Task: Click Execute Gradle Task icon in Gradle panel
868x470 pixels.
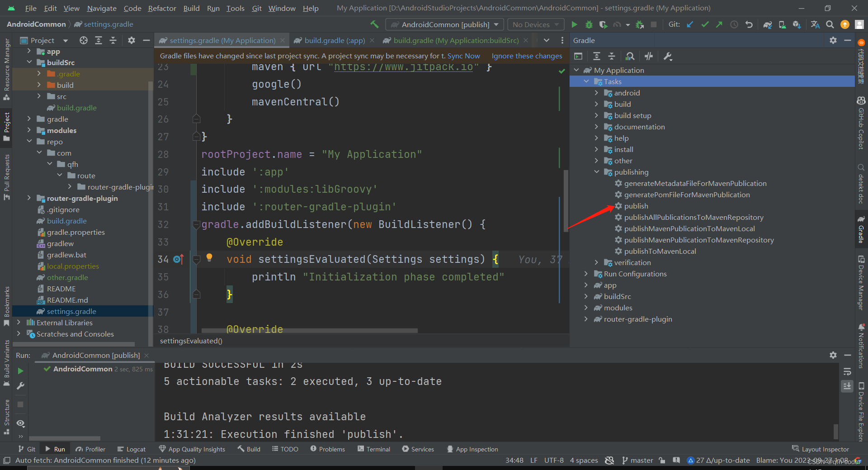Action: click(x=578, y=56)
